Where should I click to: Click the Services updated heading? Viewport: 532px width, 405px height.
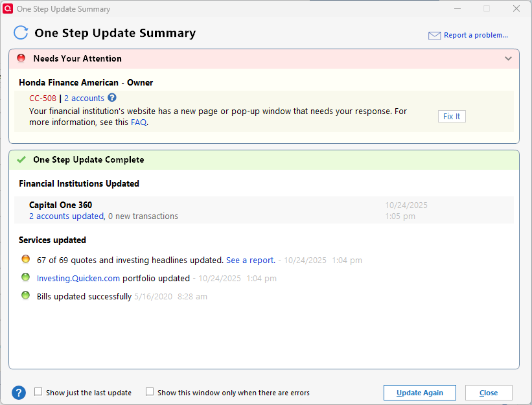pyautogui.click(x=52, y=240)
